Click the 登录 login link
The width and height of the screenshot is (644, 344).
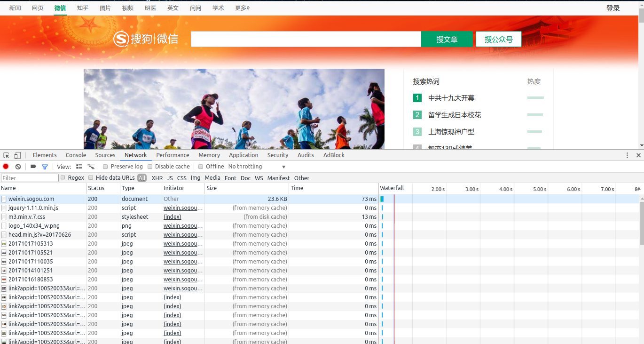[613, 8]
